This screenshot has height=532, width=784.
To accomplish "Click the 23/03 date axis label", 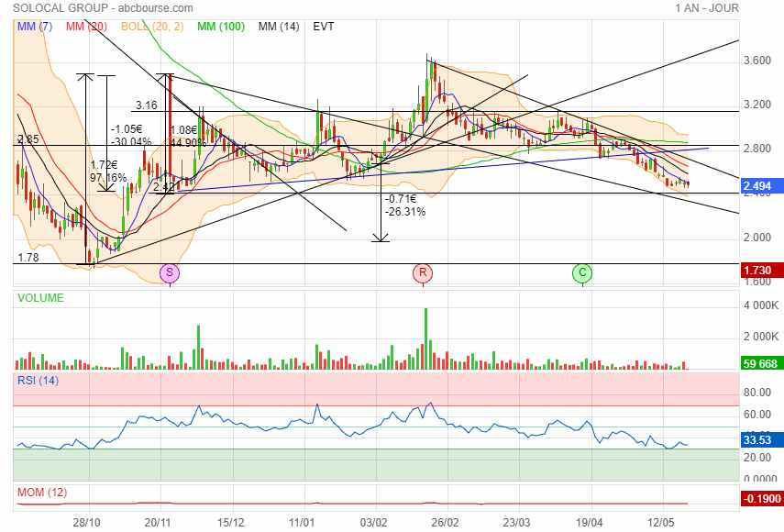I will [516, 523].
